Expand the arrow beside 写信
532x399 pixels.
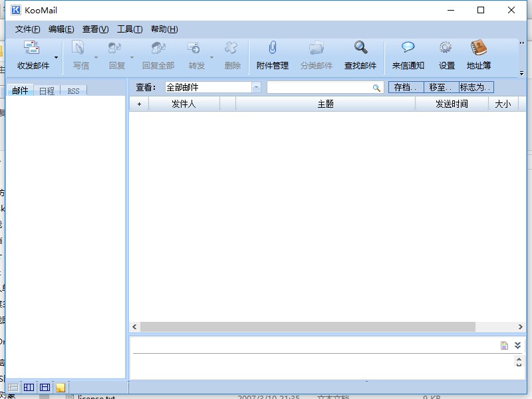pyautogui.click(x=96, y=57)
